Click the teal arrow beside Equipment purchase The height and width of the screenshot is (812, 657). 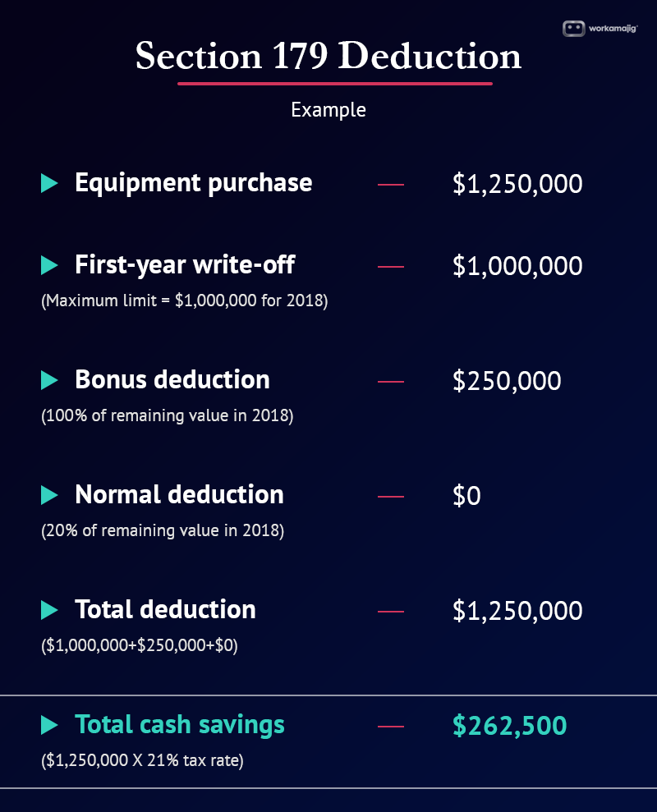coord(49,183)
